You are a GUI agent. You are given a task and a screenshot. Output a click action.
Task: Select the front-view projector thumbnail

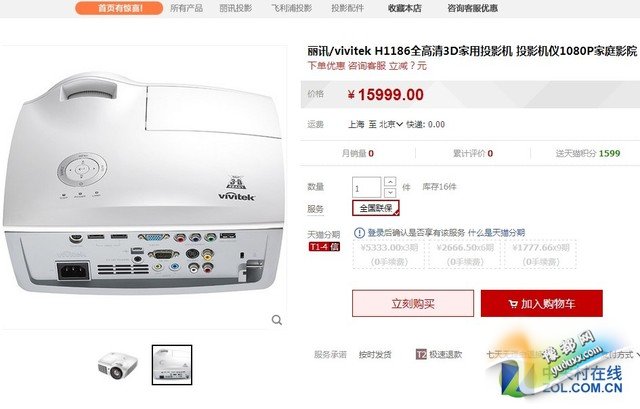[118, 365]
